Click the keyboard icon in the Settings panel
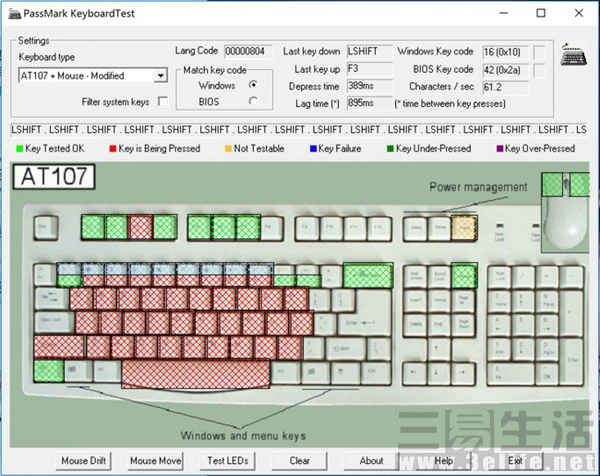This screenshot has width=600, height=476. click(x=574, y=55)
